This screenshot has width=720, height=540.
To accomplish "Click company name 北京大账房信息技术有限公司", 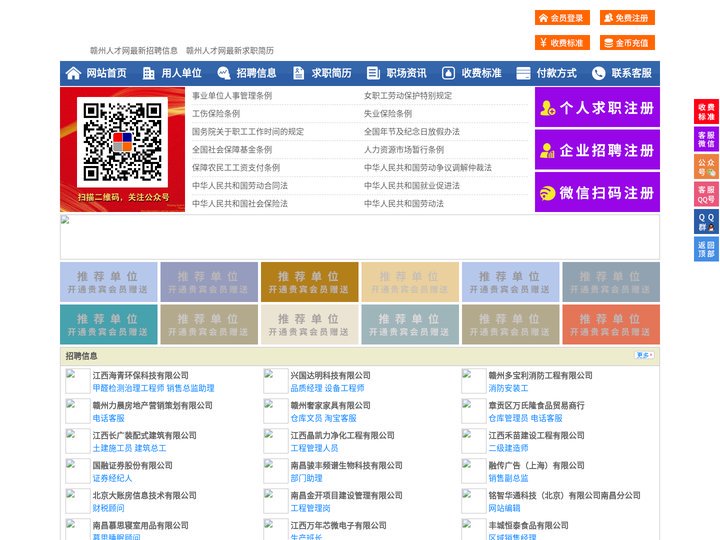I will (145, 495).
